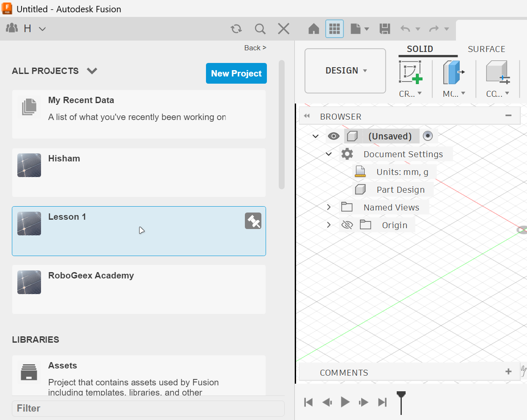Expand the Origin folder
The width and height of the screenshot is (527, 420).
pyautogui.click(x=329, y=225)
